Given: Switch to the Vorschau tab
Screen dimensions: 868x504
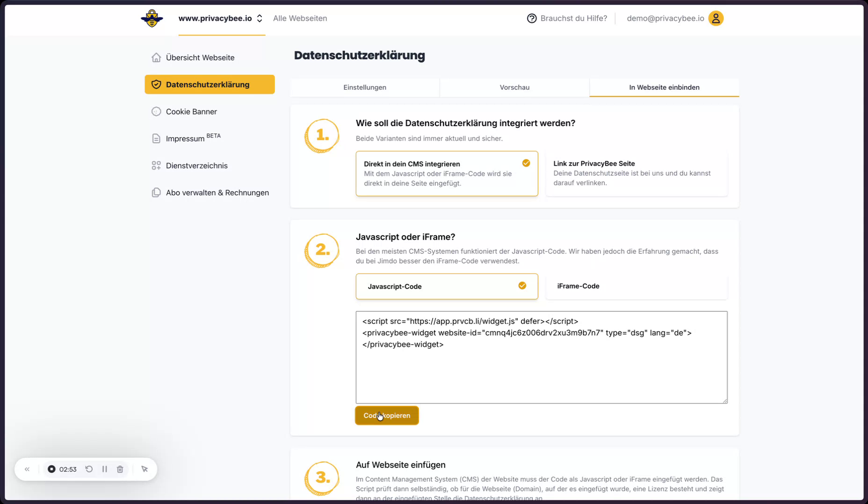Looking at the screenshot, I should tap(514, 87).
